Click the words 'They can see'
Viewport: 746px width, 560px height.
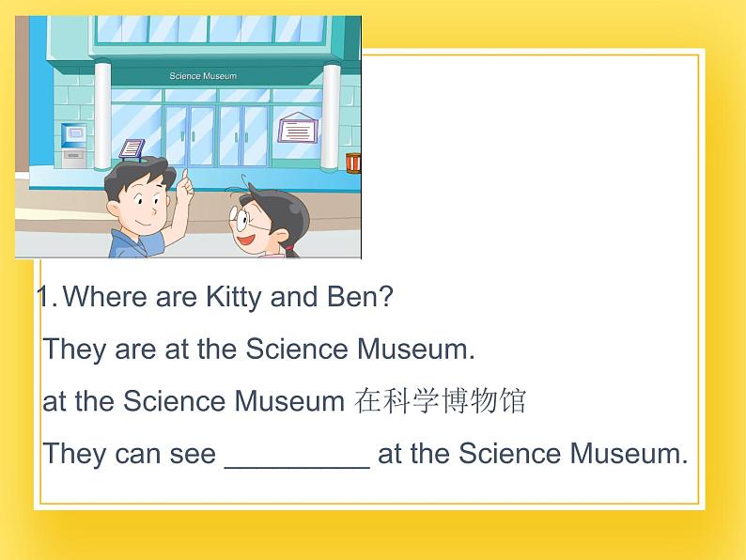coord(129,454)
